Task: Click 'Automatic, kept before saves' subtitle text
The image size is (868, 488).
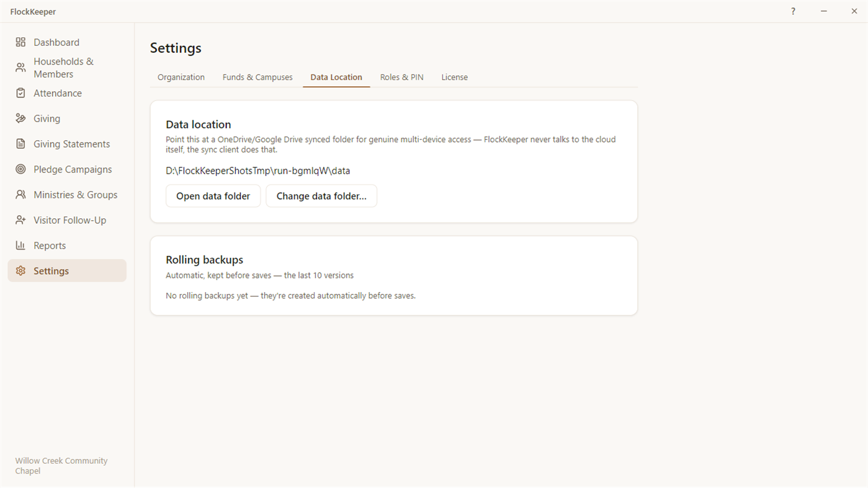Action: click(260, 275)
